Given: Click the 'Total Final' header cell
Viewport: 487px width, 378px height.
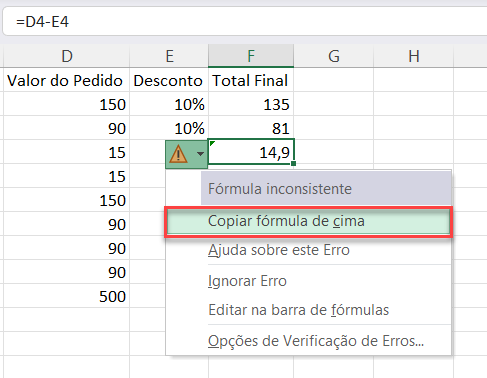Looking at the screenshot, I should (251, 80).
